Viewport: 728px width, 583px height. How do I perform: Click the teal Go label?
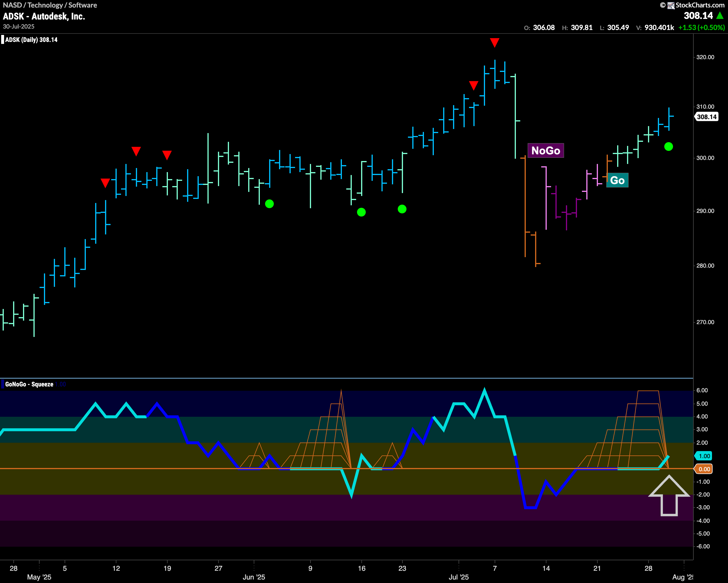click(617, 180)
